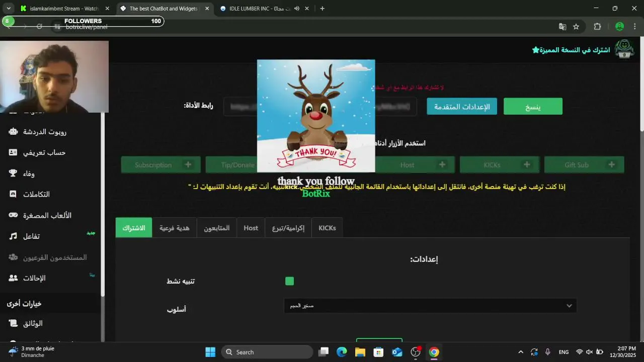The height and width of the screenshot is (362, 644).
Task: Click plus icon on Gift Sub button
Action: (611, 164)
